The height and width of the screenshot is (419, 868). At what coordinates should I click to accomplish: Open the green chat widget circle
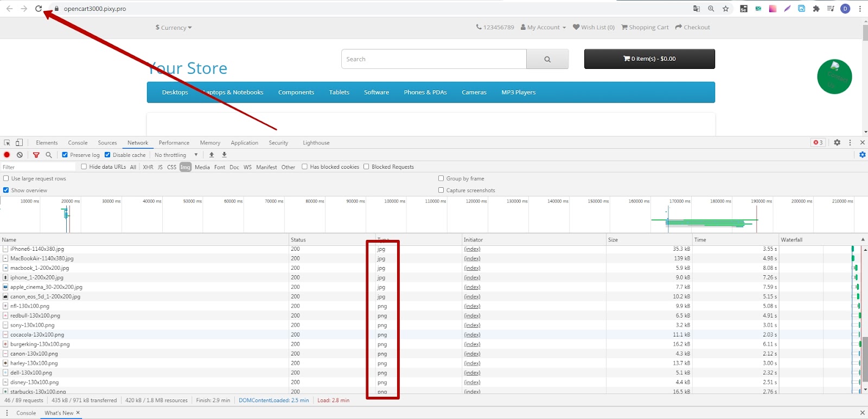[834, 77]
